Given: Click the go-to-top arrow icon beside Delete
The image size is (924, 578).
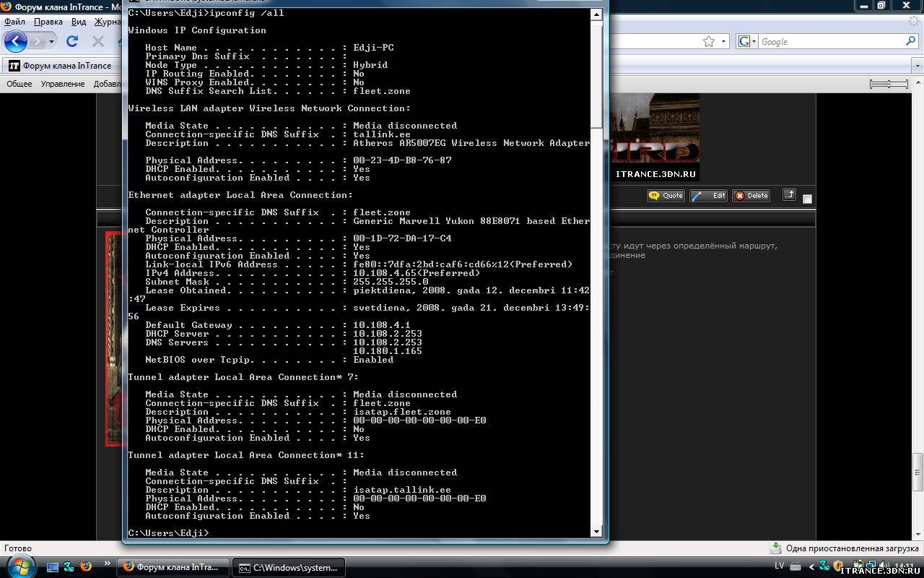Looking at the screenshot, I should click(x=789, y=195).
